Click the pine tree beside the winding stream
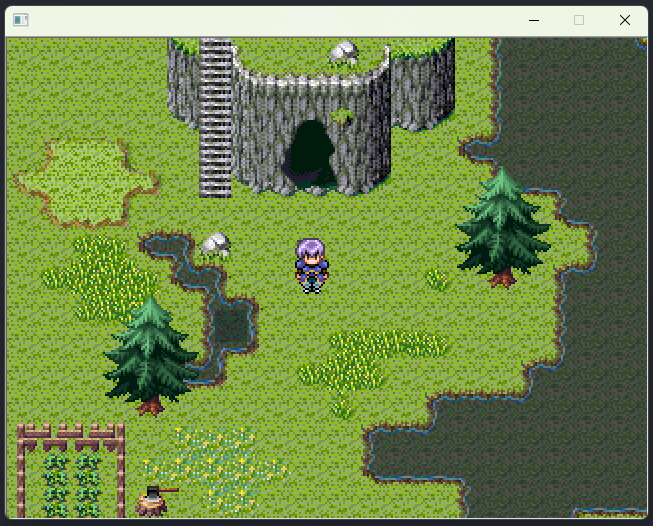This screenshot has width=653, height=526. tap(150, 355)
